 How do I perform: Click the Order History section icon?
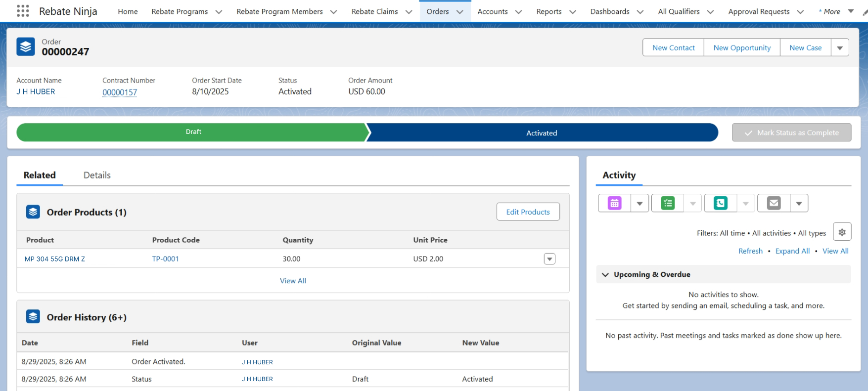[33, 317]
